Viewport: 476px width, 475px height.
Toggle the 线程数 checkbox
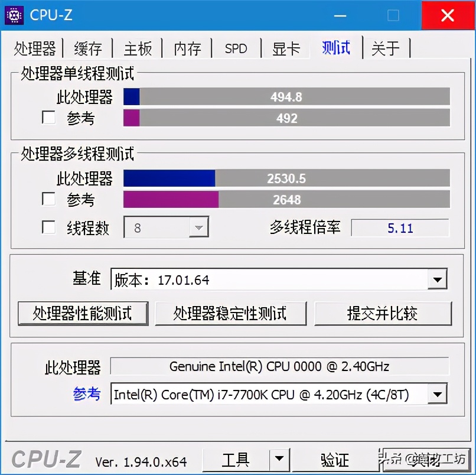pos(48,227)
